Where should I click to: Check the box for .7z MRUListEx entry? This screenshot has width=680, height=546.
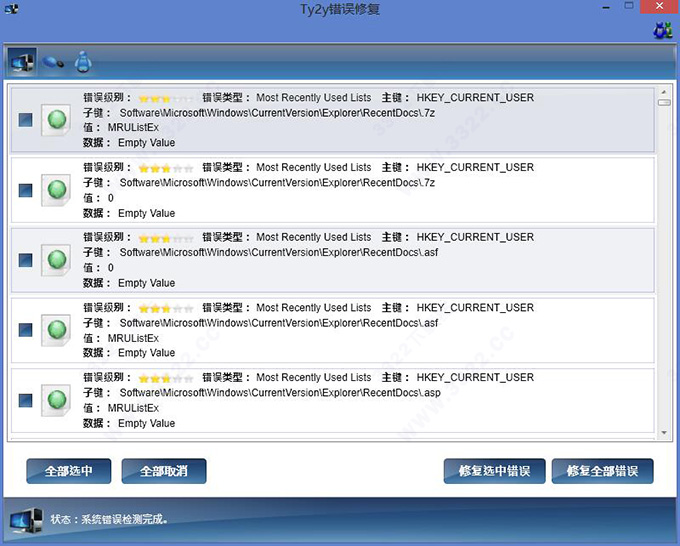[26, 120]
